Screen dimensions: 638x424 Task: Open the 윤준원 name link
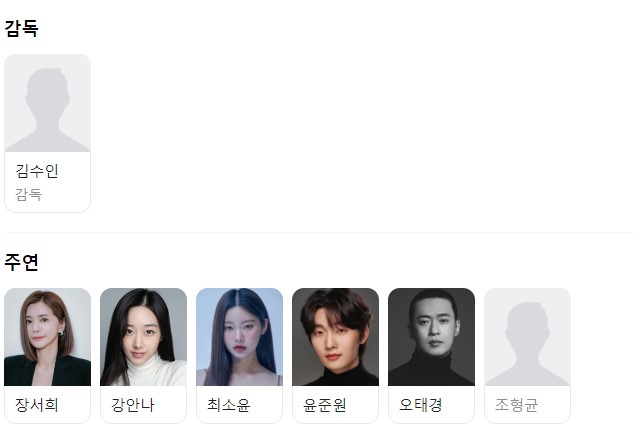325,405
